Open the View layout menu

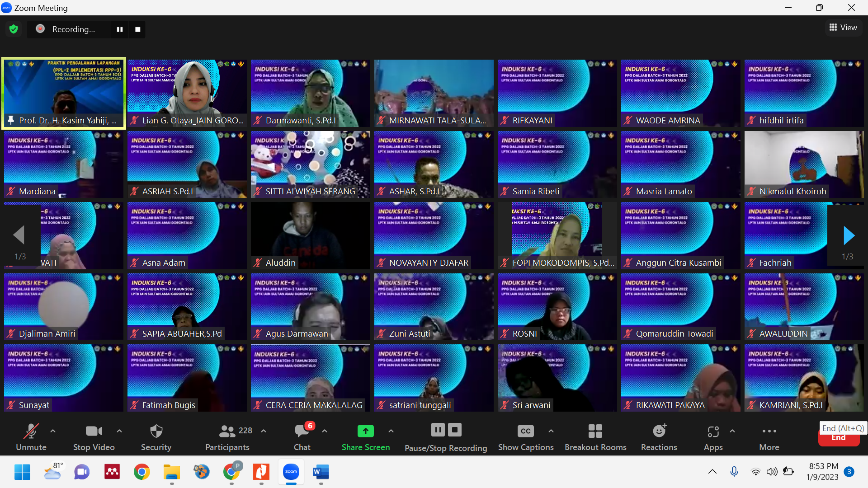(x=843, y=28)
